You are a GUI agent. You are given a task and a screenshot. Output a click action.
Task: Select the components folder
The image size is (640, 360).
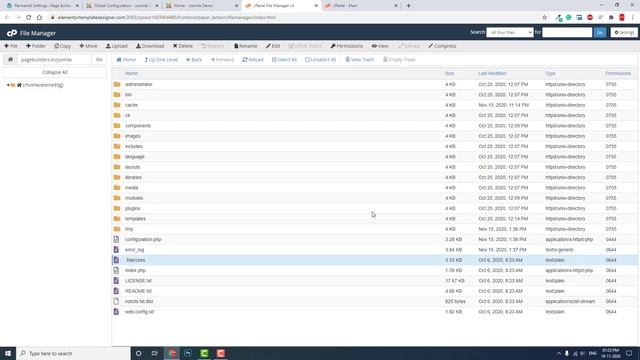coord(375,126)
